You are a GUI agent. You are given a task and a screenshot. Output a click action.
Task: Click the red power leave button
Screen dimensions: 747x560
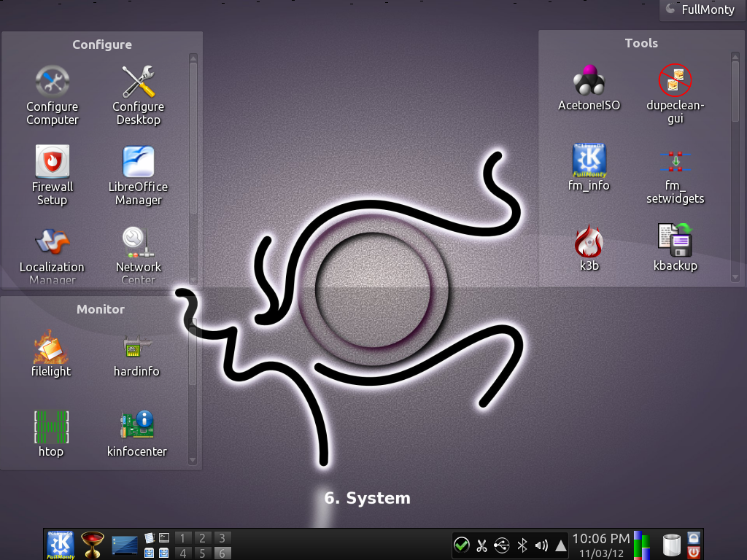pyautogui.click(x=694, y=553)
